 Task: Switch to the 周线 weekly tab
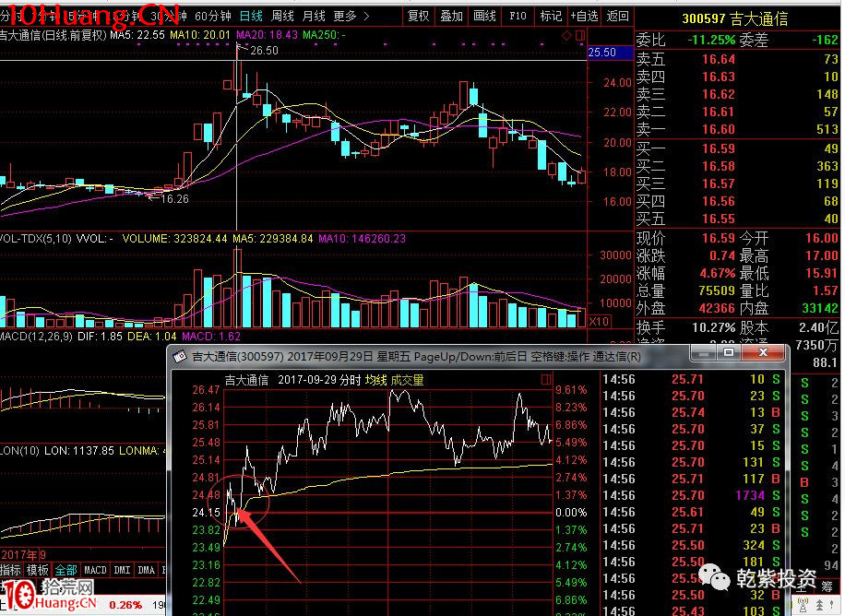(282, 17)
